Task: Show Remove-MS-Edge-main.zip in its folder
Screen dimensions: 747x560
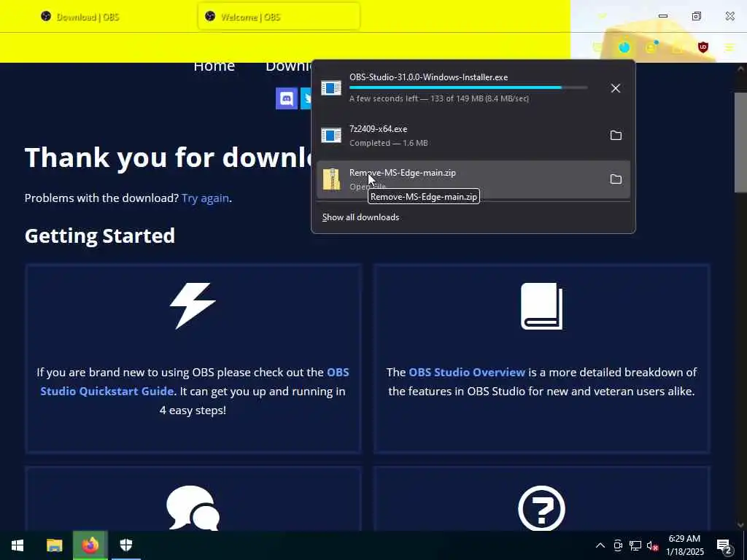Action: tap(616, 179)
